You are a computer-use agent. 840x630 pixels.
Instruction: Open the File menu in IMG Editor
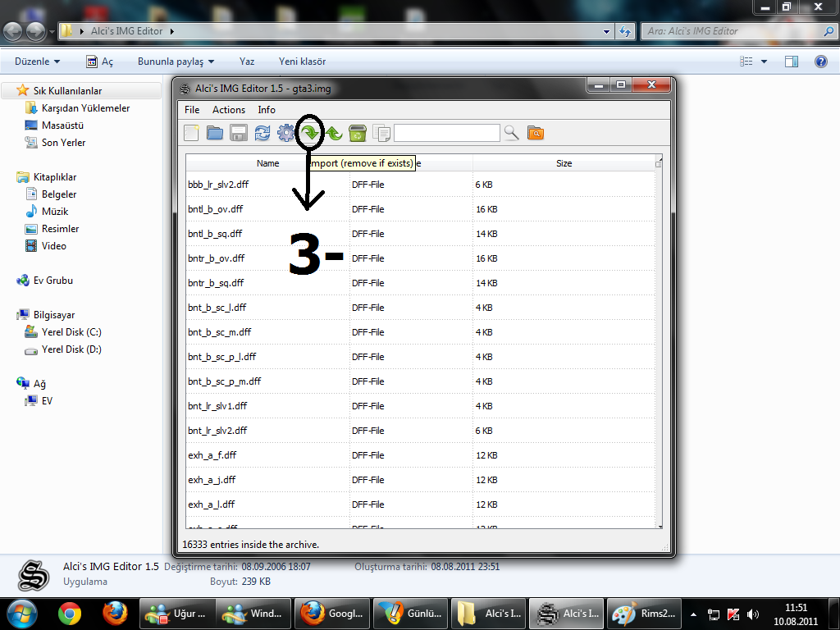click(192, 110)
